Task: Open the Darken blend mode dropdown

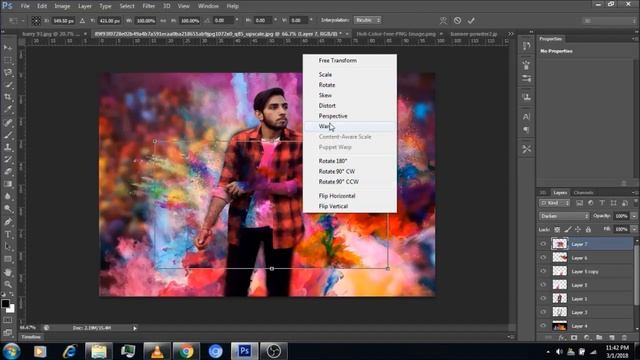Action: pos(564,216)
